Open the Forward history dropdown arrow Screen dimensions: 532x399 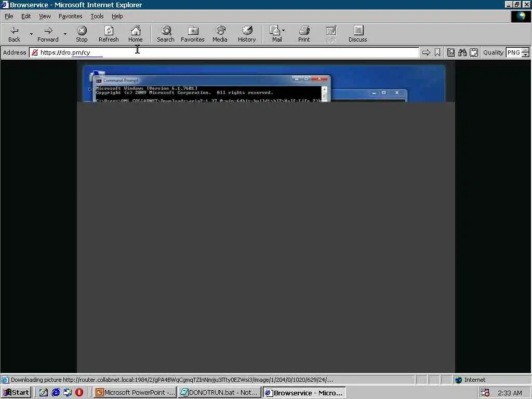click(x=65, y=34)
